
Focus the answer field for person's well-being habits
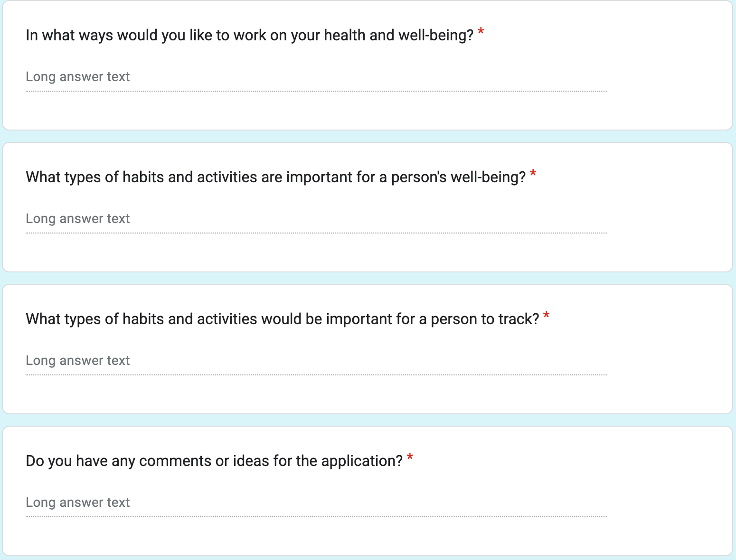(x=316, y=219)
